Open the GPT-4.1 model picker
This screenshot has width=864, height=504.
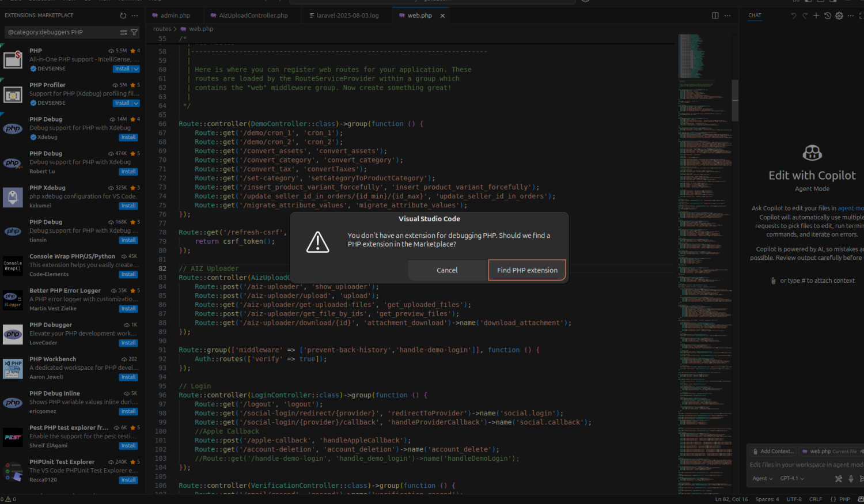point(791,479)
